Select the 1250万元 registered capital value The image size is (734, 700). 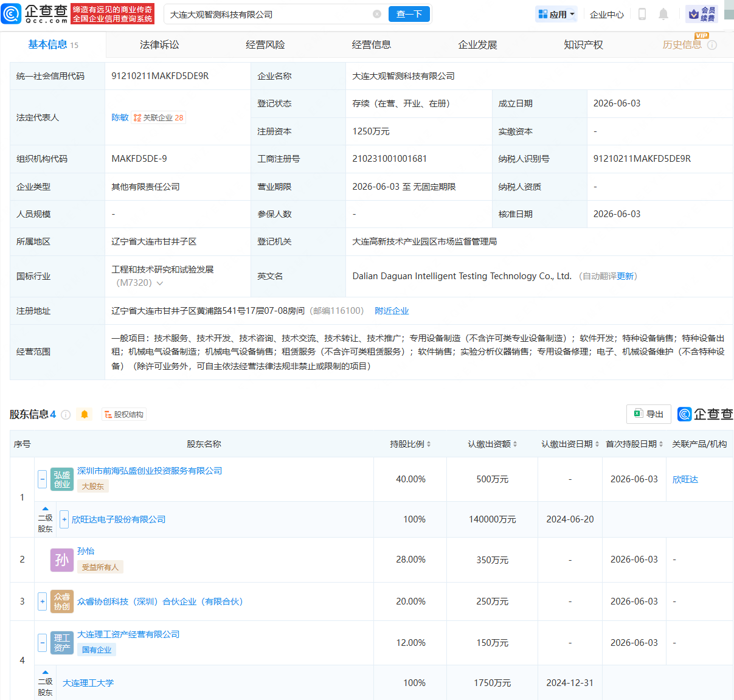tap(371, 131)
